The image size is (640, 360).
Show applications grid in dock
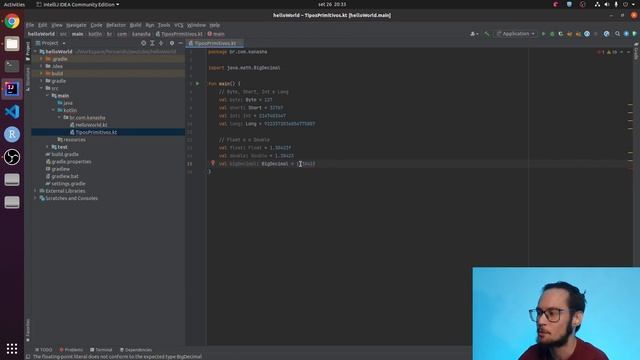pyautogui.click(x=12, y=348)
